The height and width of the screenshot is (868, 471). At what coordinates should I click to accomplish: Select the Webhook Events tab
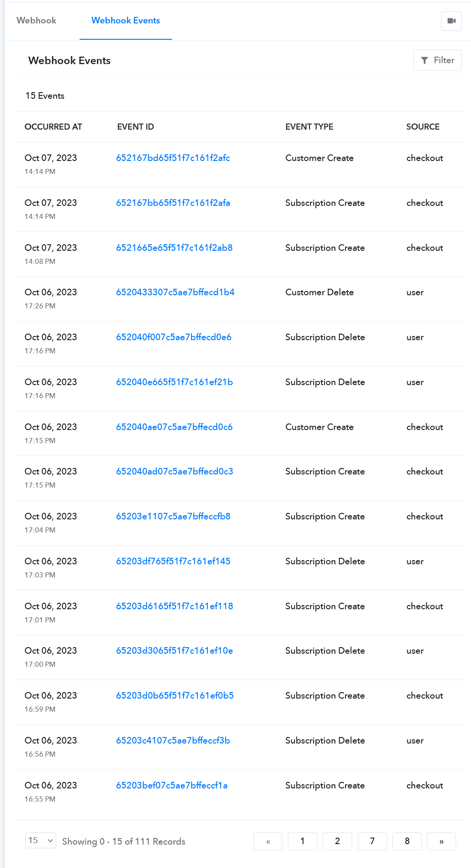click(x=125, y=21)
